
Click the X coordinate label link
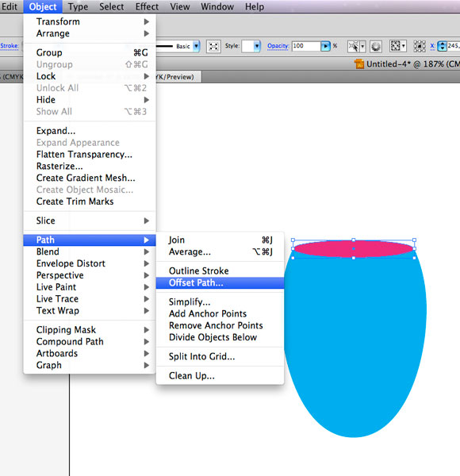click(x=432, y=46)
